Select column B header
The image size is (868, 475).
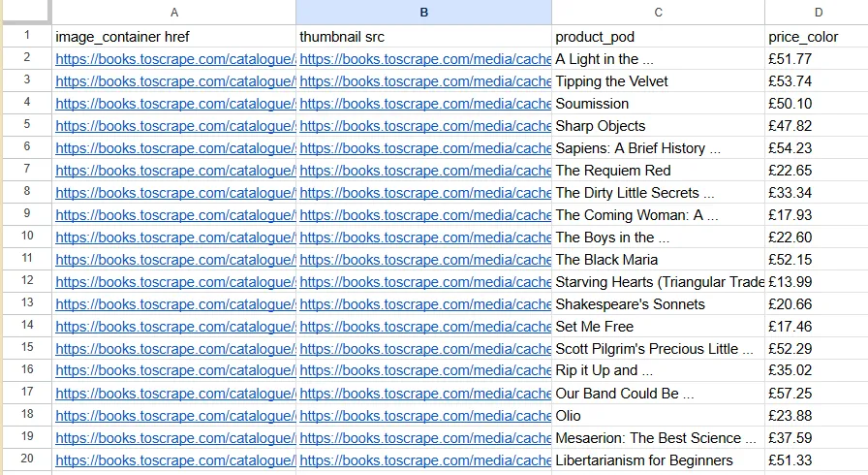[x=423, y=13]
